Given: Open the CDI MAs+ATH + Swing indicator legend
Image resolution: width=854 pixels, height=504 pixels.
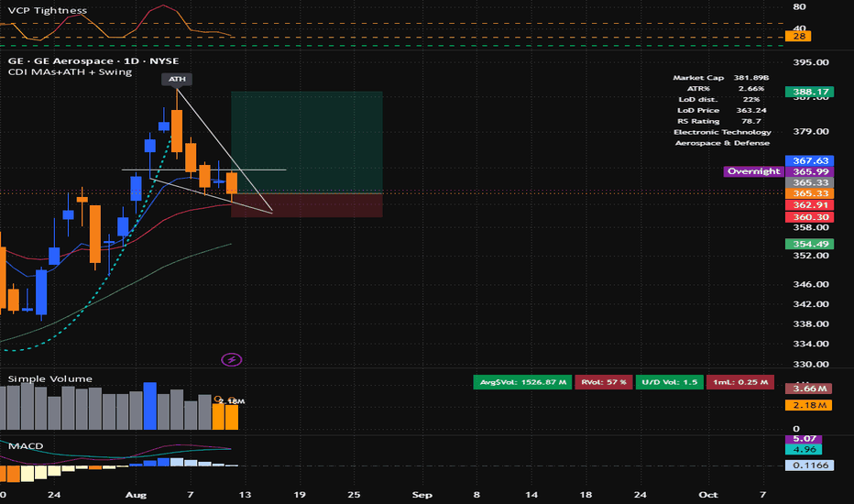Looking at the screenshot, I should [70, 71].
